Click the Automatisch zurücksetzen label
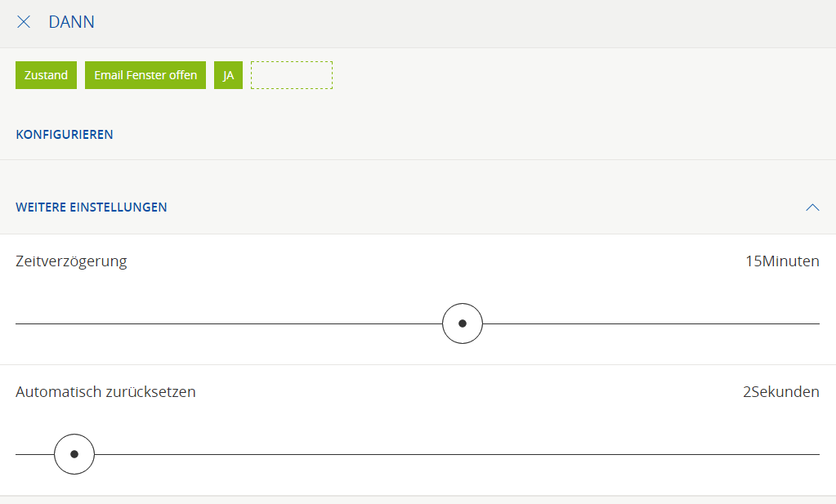This screenshot has height=504, width=836. (105, 392)
